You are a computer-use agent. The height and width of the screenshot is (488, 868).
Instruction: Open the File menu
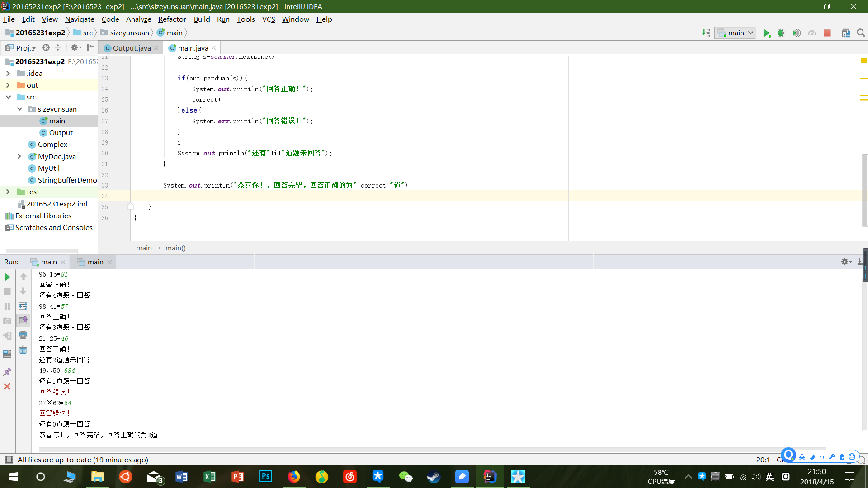[x=9, y=19]
